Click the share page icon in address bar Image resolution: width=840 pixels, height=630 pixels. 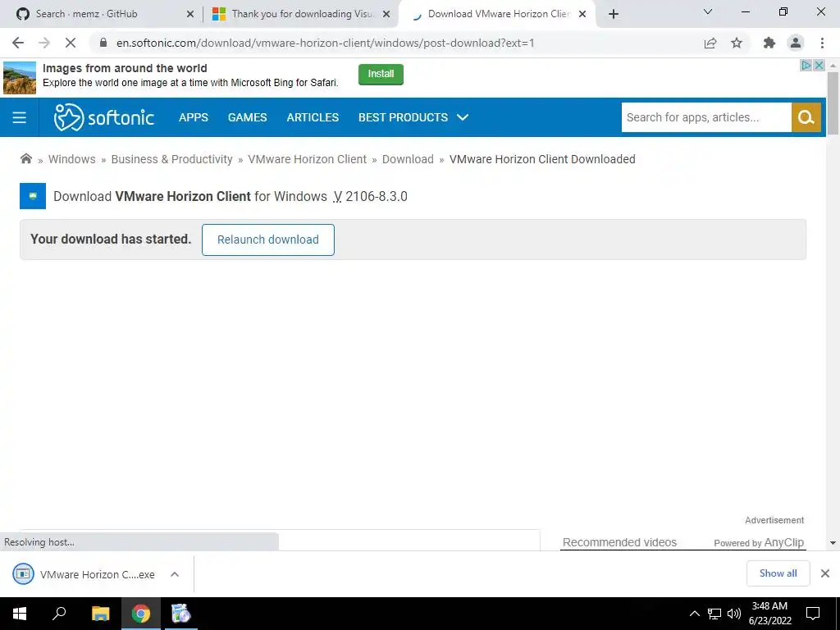710,43
